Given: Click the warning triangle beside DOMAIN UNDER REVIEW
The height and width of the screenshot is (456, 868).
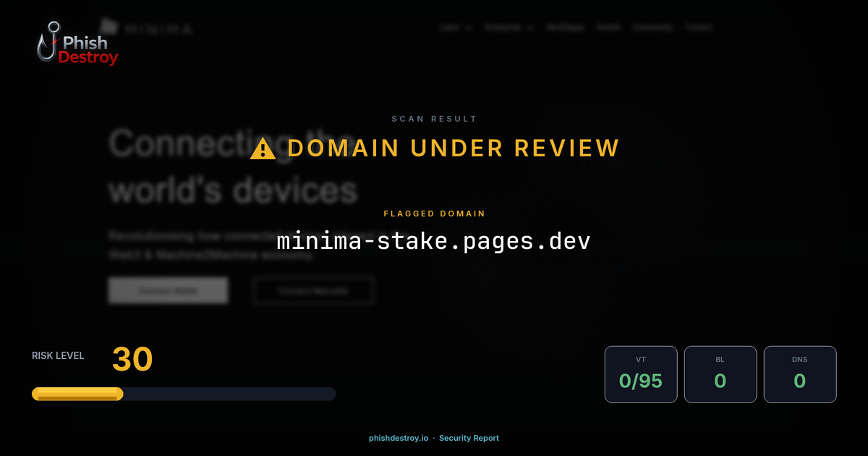Looking at the screenshot, I should click(263, 148).
